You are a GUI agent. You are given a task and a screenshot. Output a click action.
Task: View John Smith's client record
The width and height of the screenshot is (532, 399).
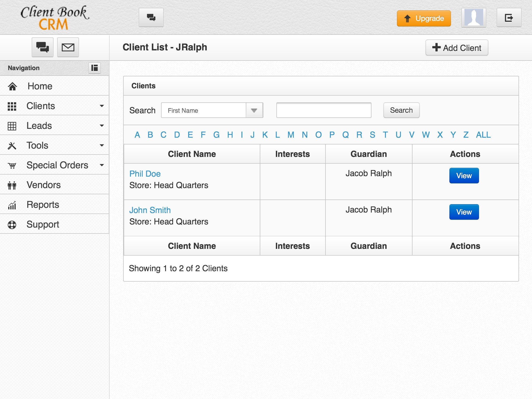pos(464,212)
